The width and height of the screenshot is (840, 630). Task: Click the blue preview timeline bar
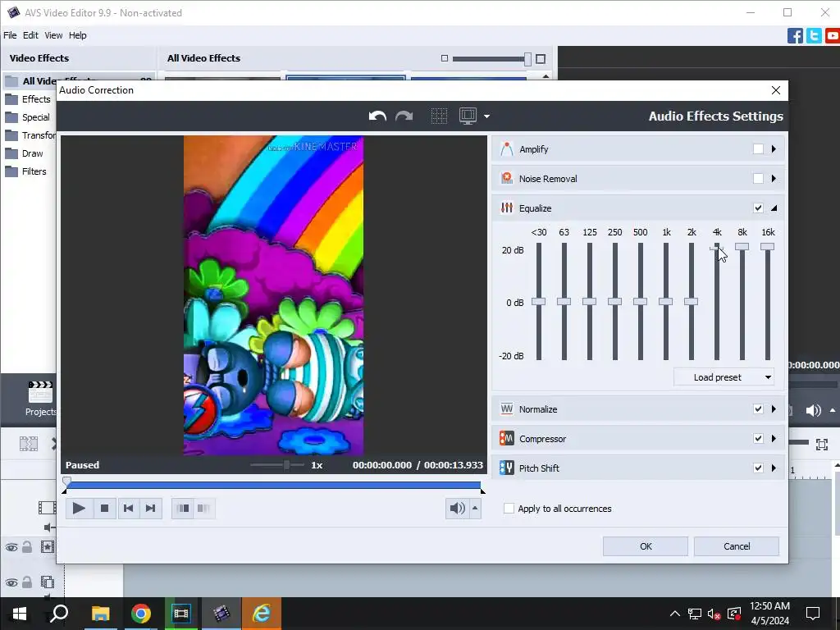point(274,486)
